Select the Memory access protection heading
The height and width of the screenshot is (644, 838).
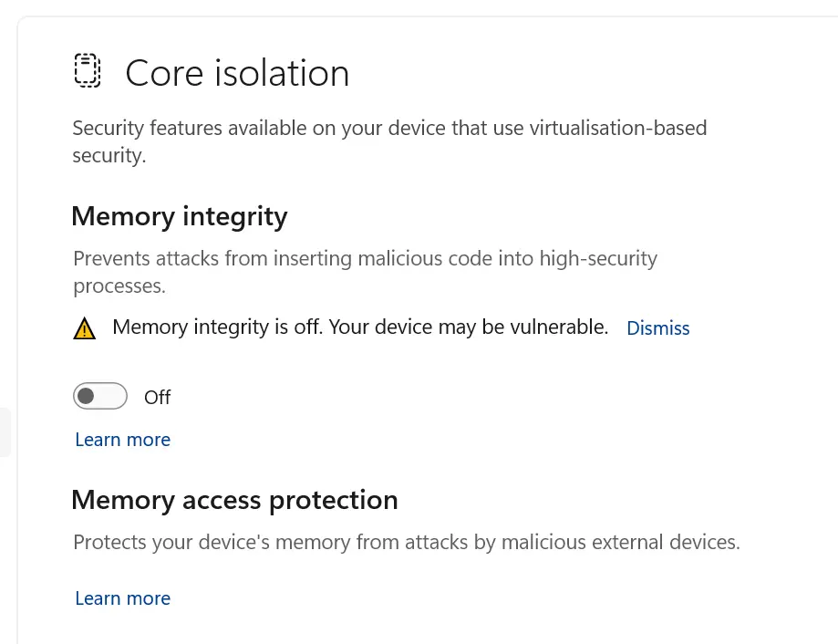[234, 500]
